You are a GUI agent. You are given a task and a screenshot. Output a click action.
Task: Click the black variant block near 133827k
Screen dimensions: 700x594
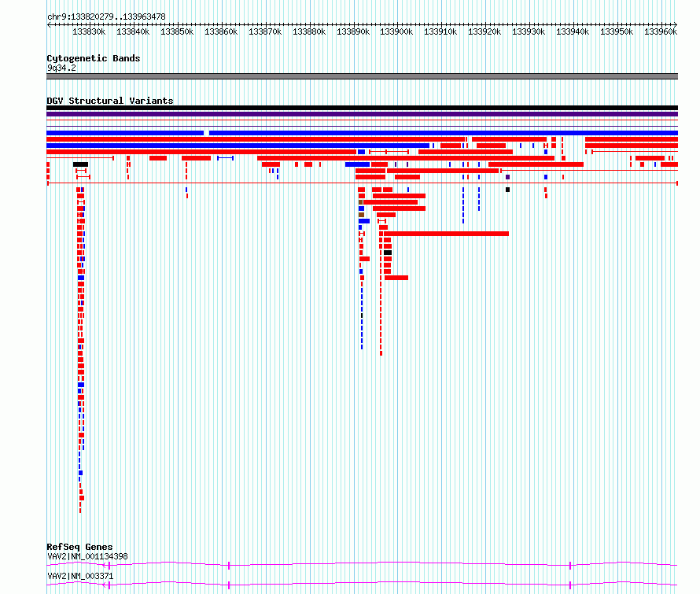(81, 164)
